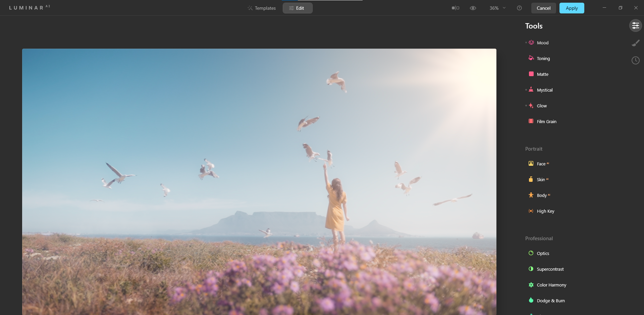
Task: Cancel the current edits
Action: (x=543, y=8)
